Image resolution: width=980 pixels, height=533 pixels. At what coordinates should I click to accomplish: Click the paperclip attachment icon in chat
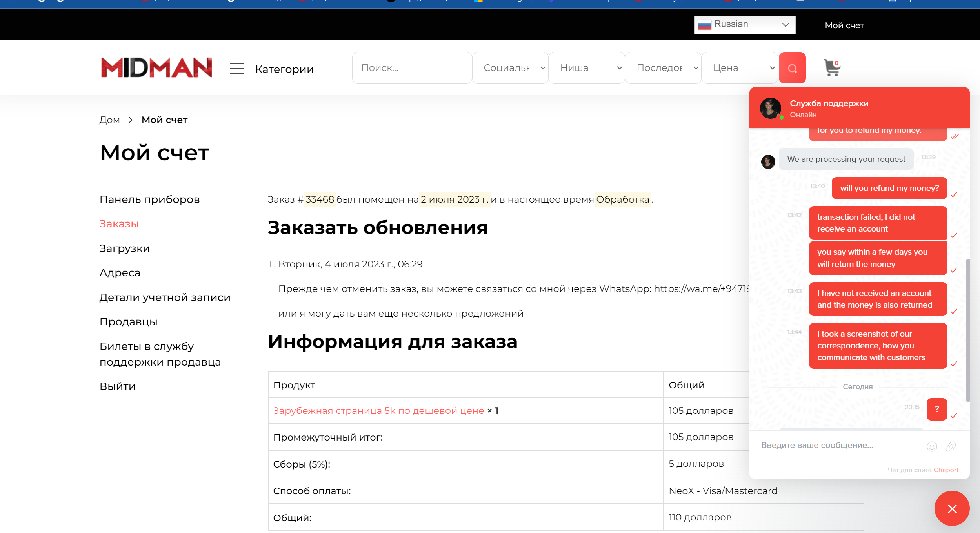click(951, 446)
